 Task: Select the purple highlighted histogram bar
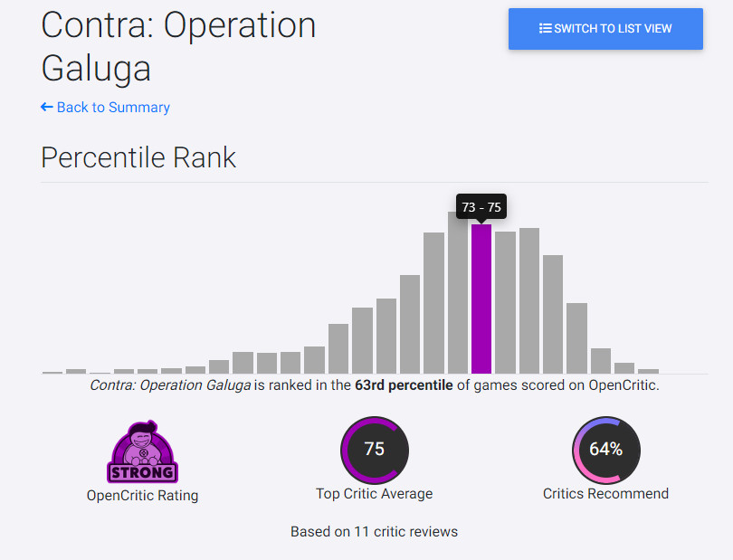coord(481,299)
